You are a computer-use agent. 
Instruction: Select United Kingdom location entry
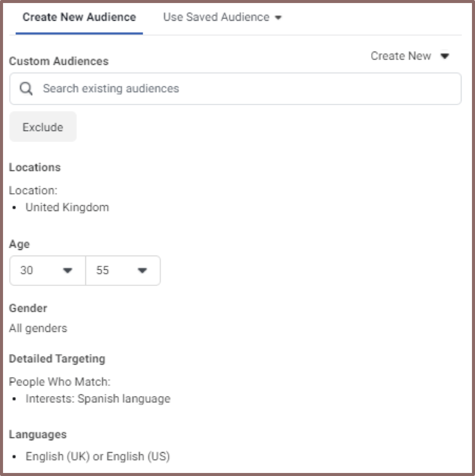click(x=67, y=207)
